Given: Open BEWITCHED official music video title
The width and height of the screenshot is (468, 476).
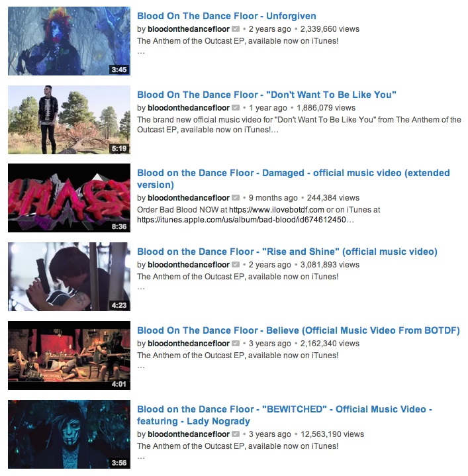Looking at the screenshot, I should coord(285,415).
